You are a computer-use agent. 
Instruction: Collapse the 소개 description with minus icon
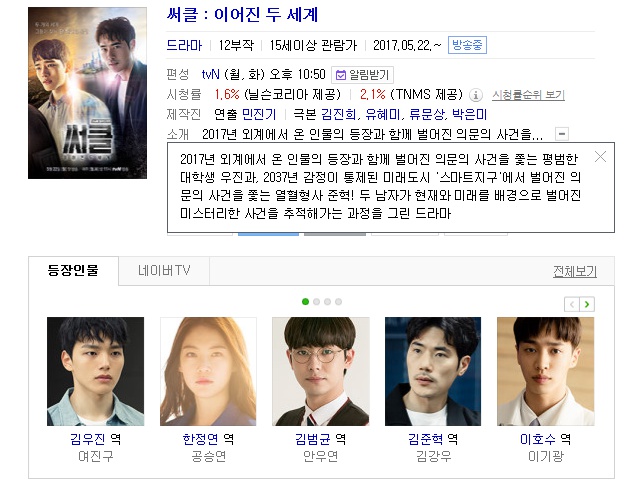click(562, 133)
